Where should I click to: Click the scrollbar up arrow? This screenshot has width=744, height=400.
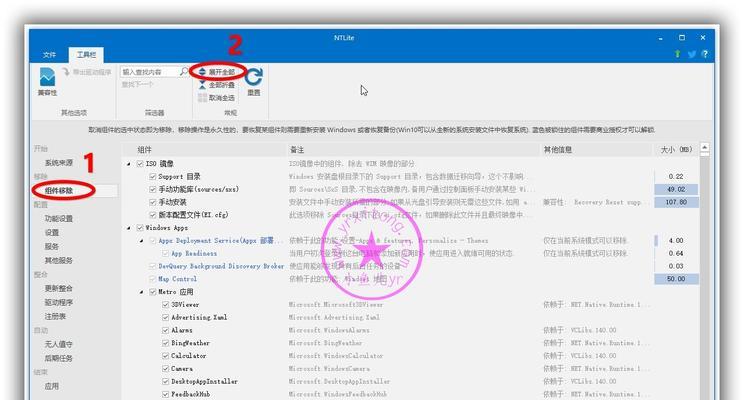pos(705,148)
